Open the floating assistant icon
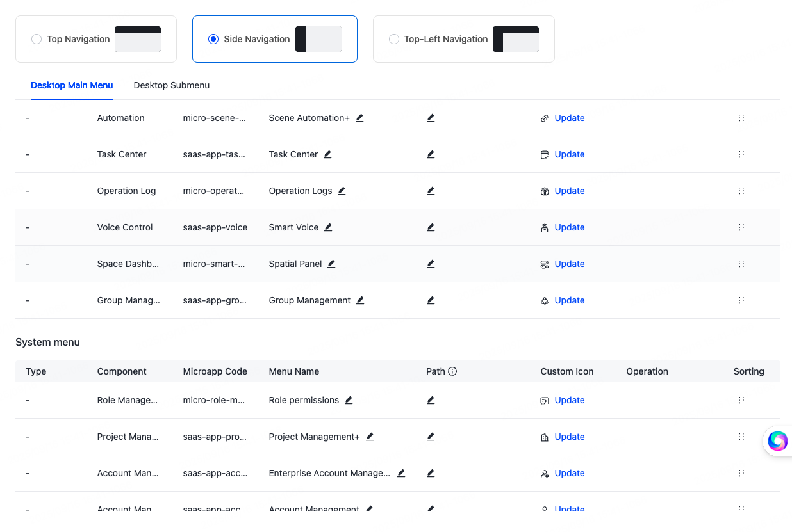 777,440
